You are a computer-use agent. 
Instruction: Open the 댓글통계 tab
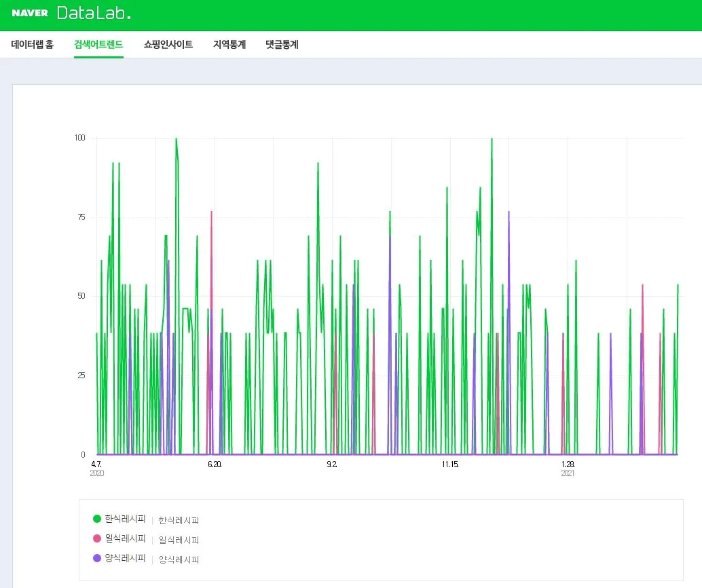pos(282,44)
